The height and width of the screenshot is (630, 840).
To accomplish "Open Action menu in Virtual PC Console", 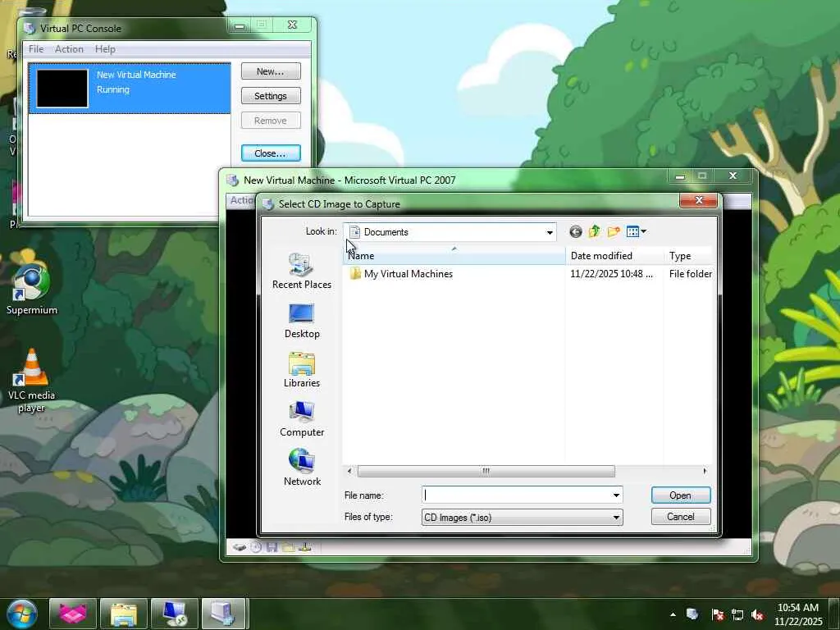I will pos(69,48).
